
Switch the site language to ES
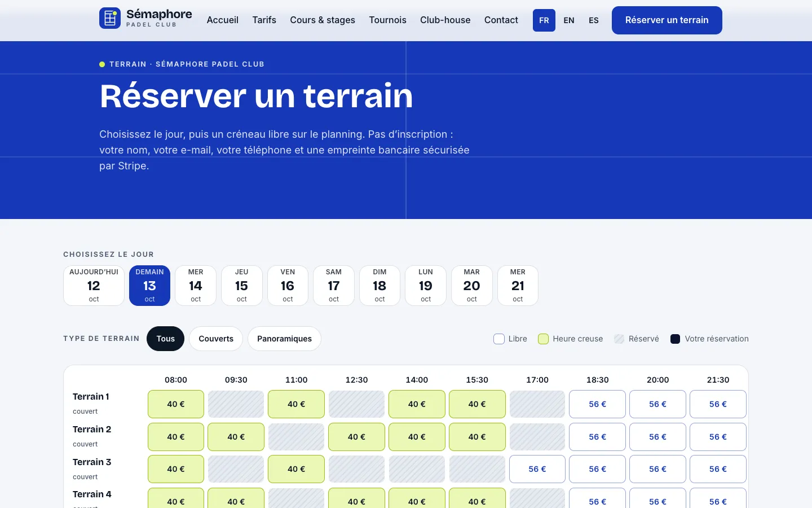point(594,20)
